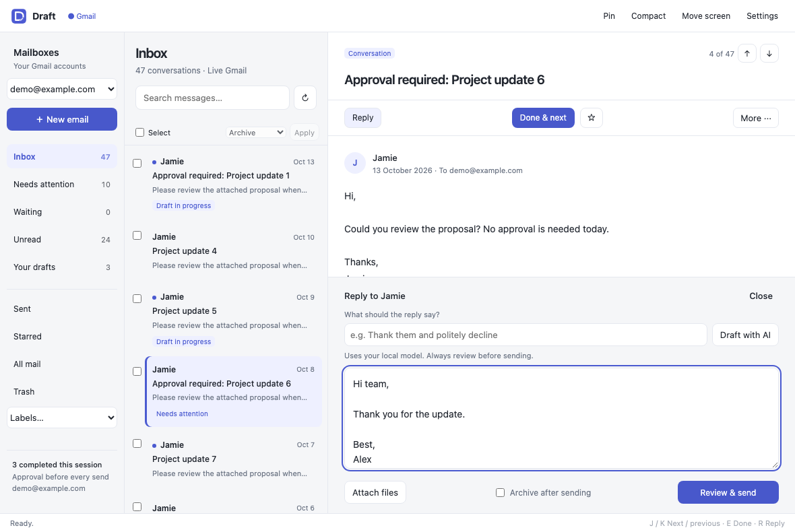Click the Conversation label badge
Screen dimensions: 795x532
[370, 53]
